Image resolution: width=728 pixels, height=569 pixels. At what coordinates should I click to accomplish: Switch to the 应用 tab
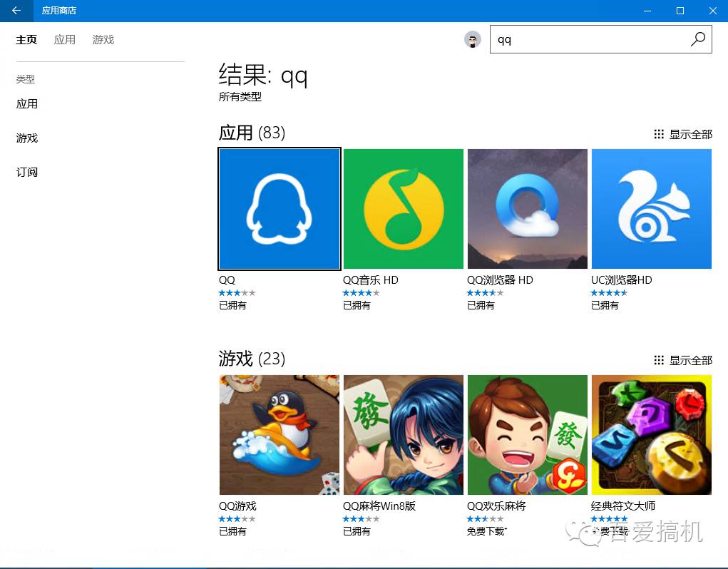coord(65,40)
